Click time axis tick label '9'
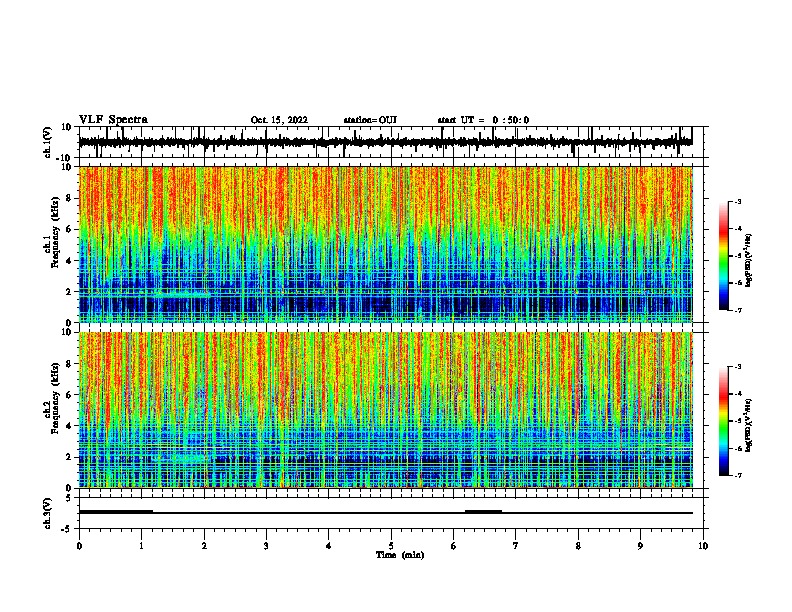Viewport: 792px width, 612px height. tap(640, 546)
